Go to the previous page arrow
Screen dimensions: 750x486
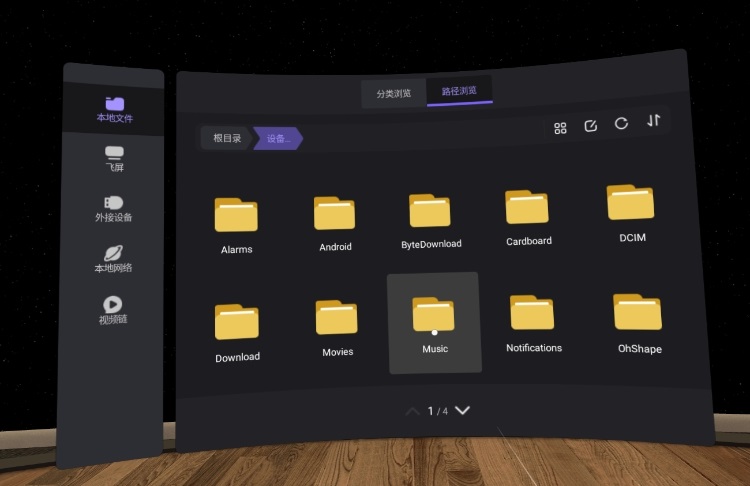coord(412,411)
